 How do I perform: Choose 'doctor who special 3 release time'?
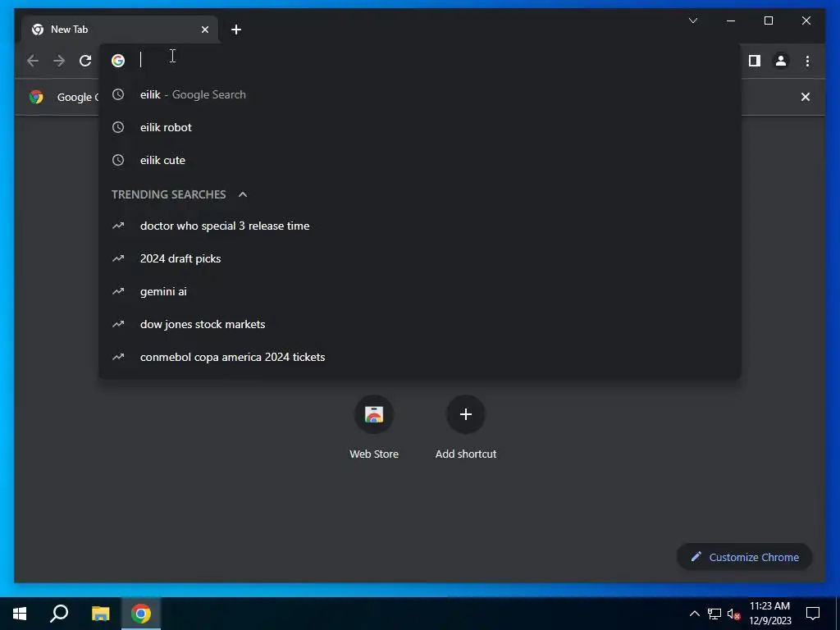[x=420, y=226]
